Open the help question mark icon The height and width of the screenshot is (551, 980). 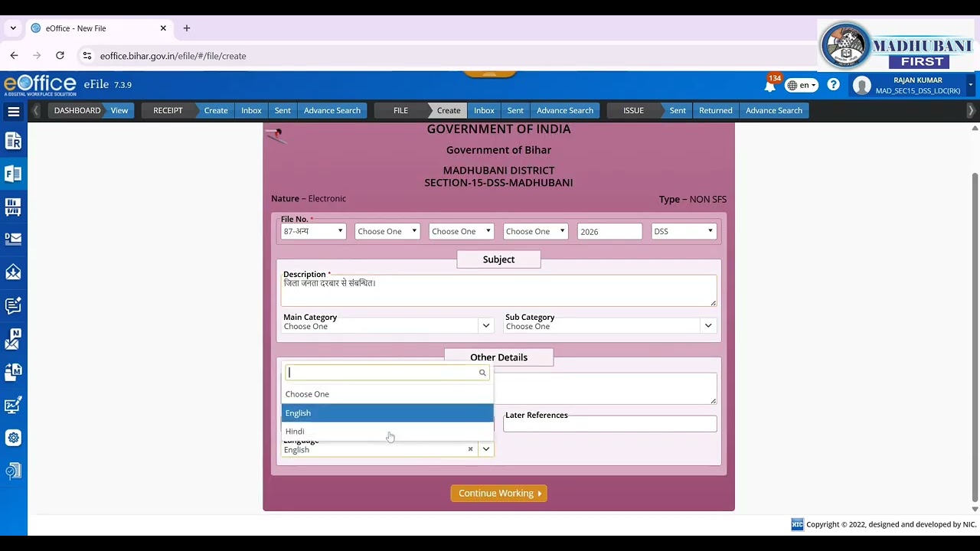833,85
